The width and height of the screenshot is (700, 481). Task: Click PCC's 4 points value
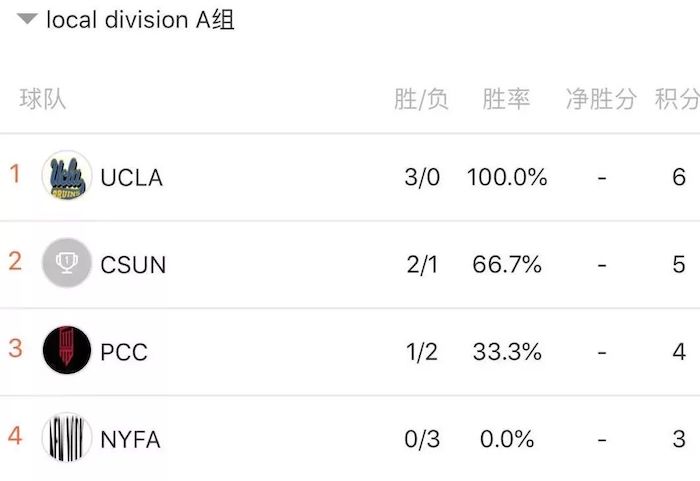pyautogui.click(x=679, y=352)
